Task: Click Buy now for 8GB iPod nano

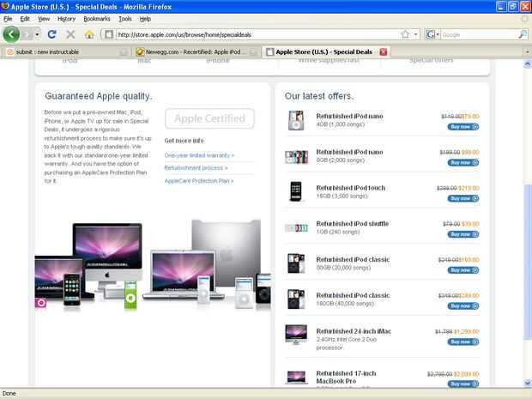Action: point(463,163)
